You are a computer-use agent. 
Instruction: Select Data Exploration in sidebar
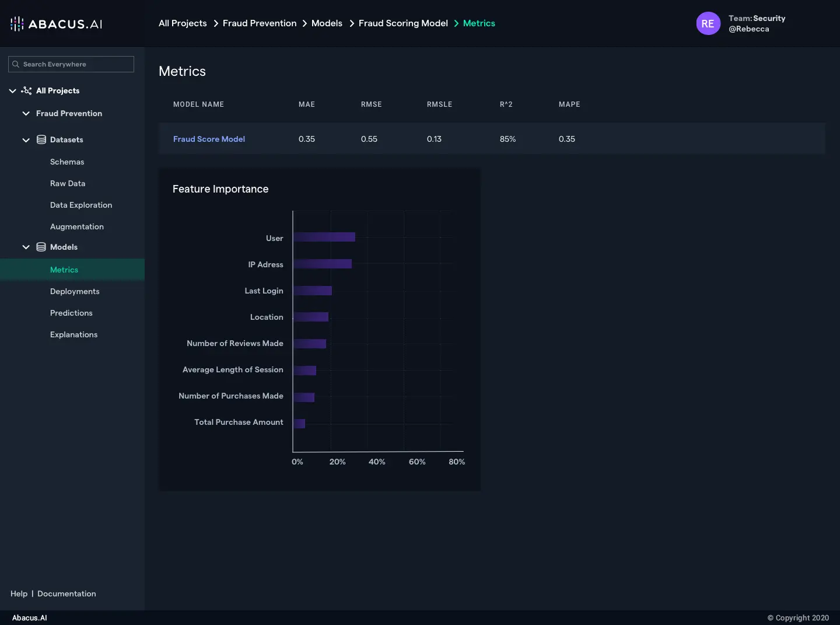point(81,205)
